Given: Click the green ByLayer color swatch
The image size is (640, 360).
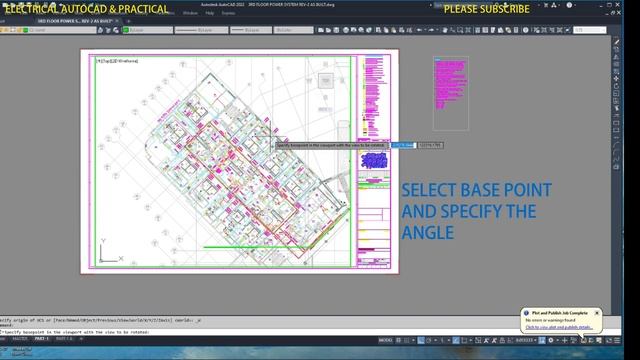Looking at the screenshot, I should tap(126, 30).
